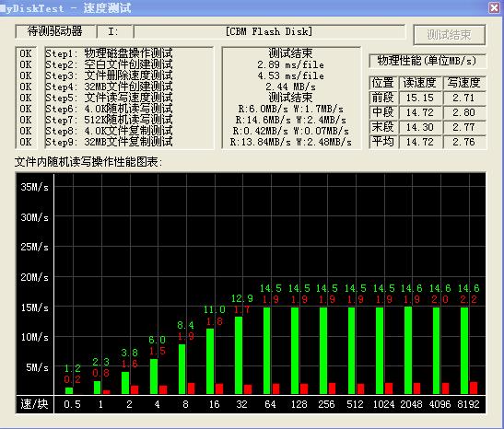504x429 pixels.
Task: Click the 文件内随机读写操作性能图表 label
Action: point(88,162)
